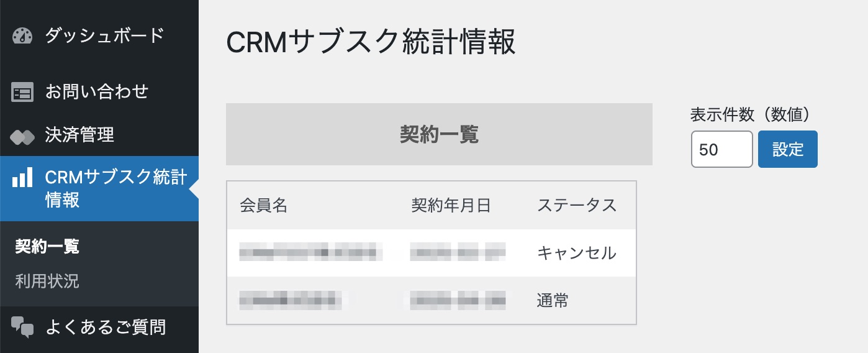Open the お問い合わせ menu item
Viewport: 868px width, 353px height.
pos(97,93)
